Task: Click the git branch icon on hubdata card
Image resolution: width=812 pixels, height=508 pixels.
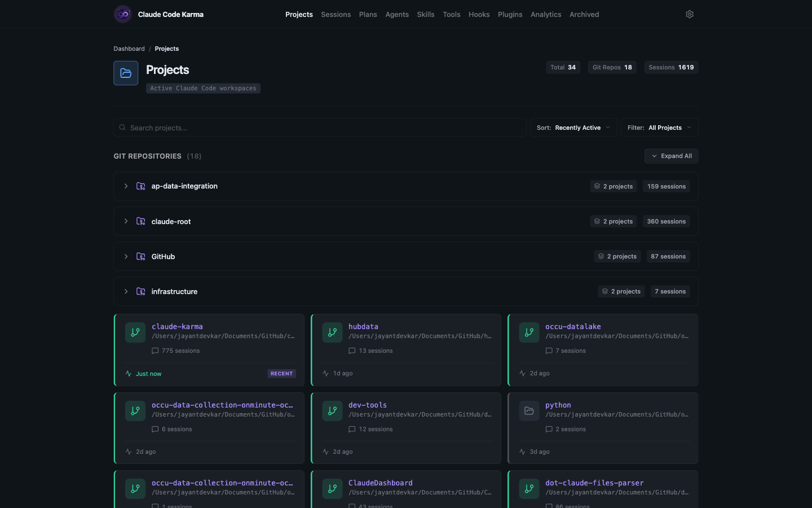Action: tap(332, 332)
